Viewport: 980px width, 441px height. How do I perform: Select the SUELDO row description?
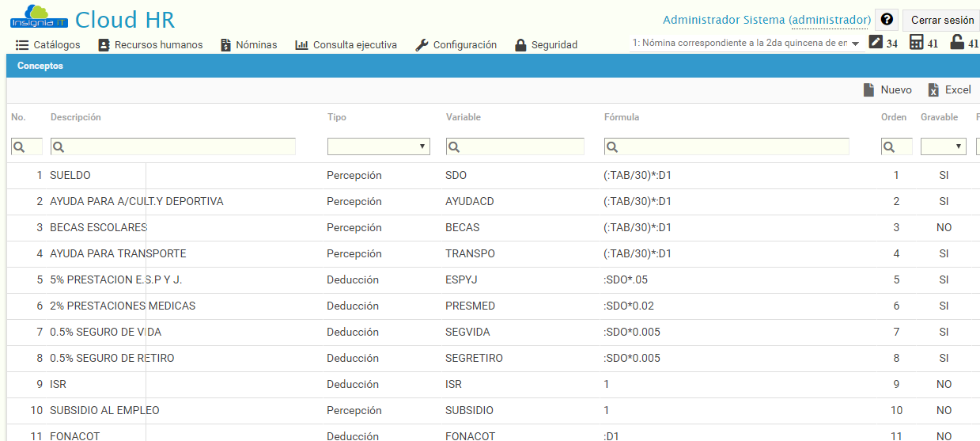click(x=70, y=175)
